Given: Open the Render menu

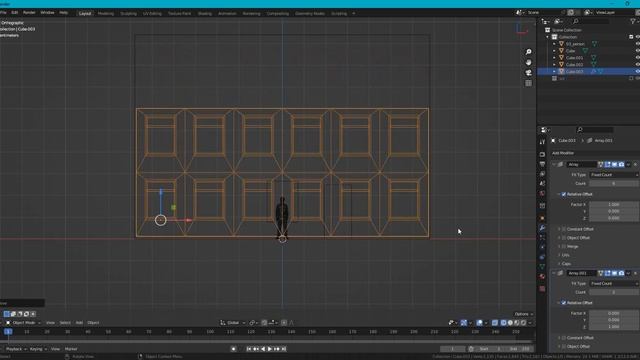Looking at the screenshot, I should tap(29, 13).
